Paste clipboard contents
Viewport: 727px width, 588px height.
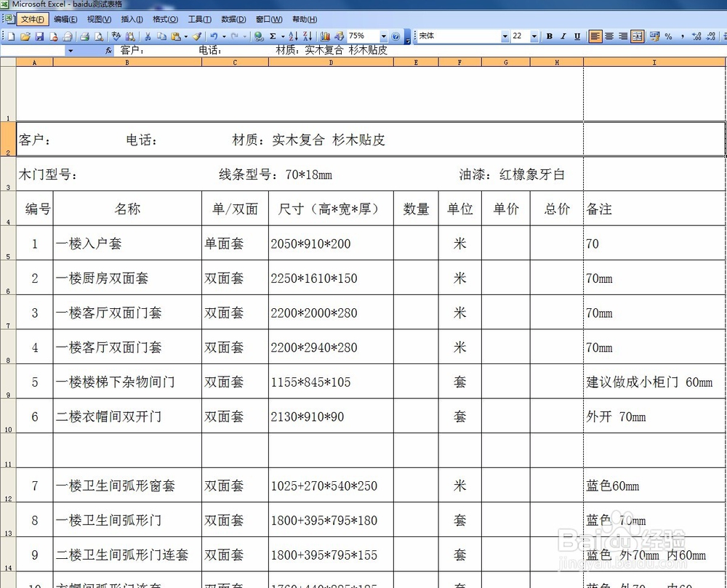[176, 36]
